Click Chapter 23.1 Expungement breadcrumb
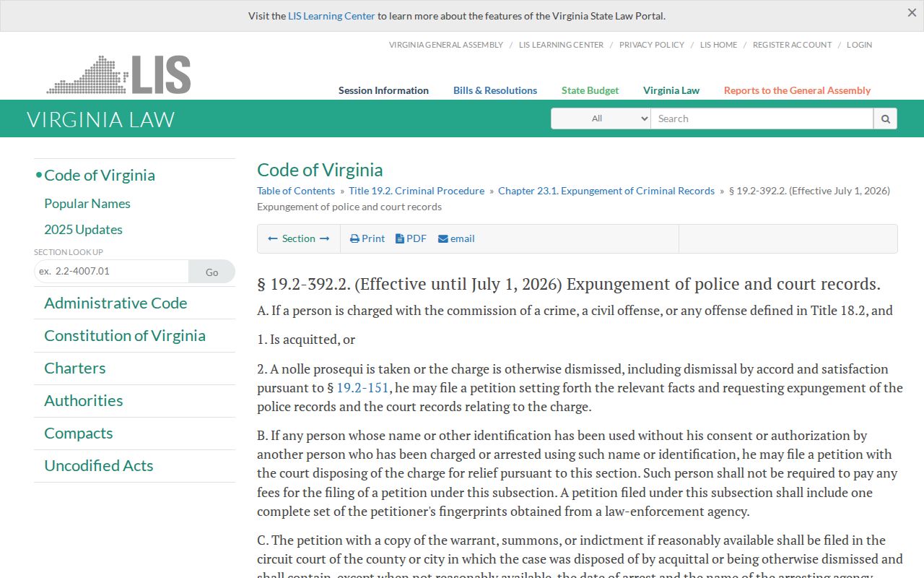924x578 pixels. (606, 191)
